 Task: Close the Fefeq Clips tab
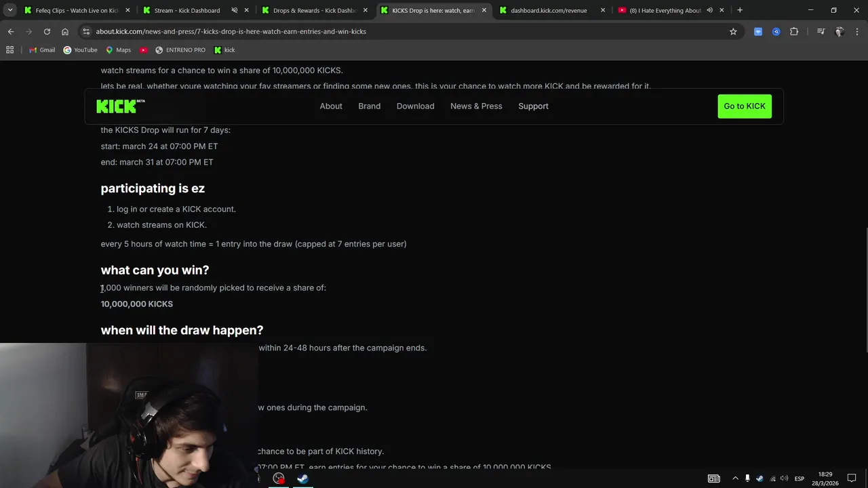pyautogui.click(x=127, y=10)
